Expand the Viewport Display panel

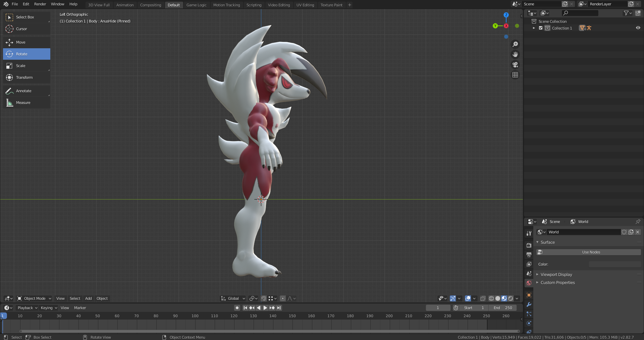coord(537,274)
